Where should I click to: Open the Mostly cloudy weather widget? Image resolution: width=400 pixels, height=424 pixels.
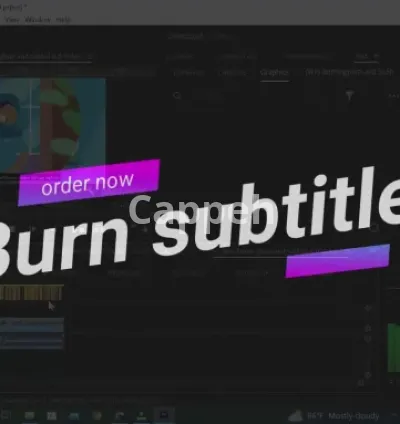click(x=334, y=416)
